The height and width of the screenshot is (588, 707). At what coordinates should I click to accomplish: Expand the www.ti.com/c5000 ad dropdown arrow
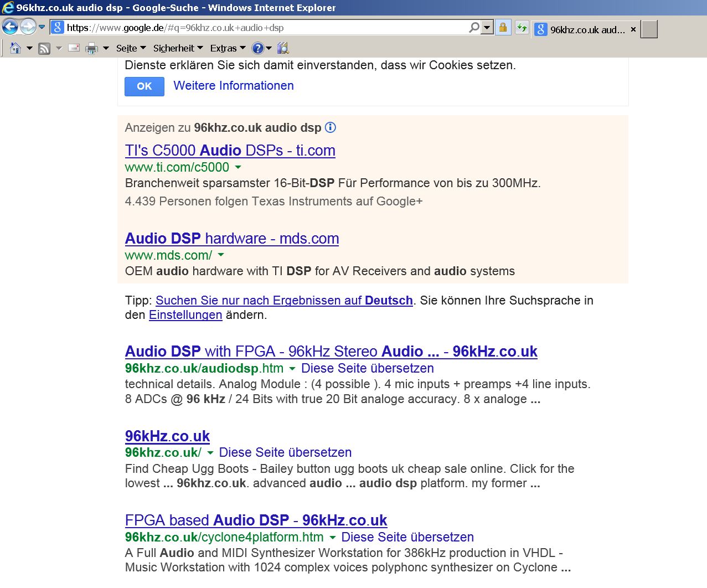(x=238, y=167)
